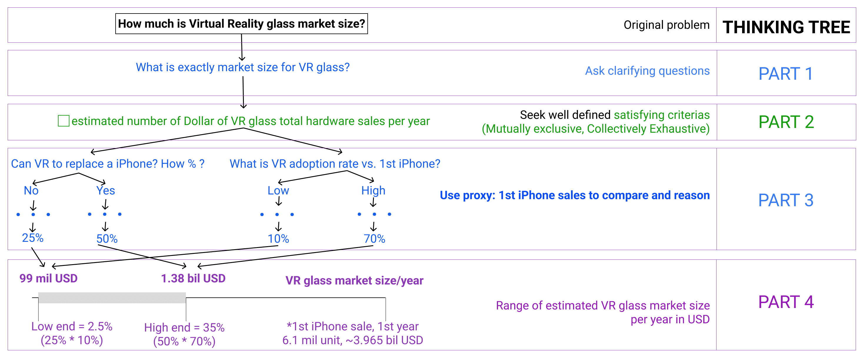Click 'What is exactly market size for VR glass?'
Image resolution: width=868 pixels, height=358 pixels.
[243, 67]
